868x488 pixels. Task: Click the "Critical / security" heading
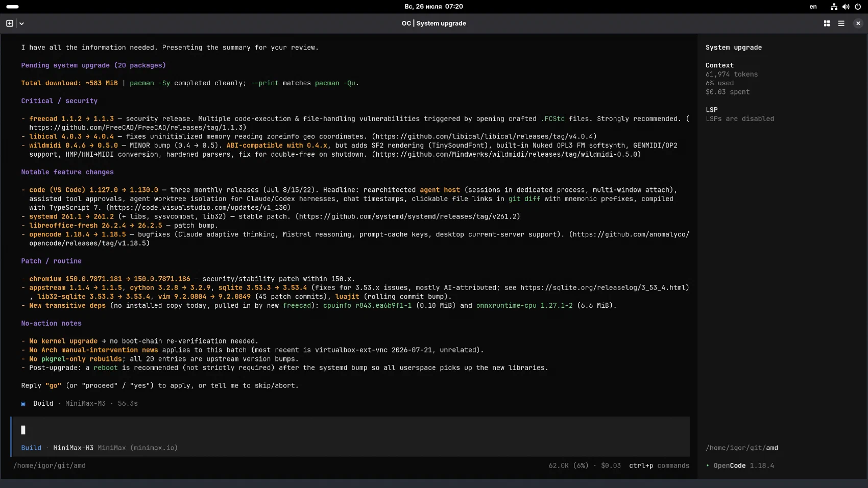pos(59,101)
